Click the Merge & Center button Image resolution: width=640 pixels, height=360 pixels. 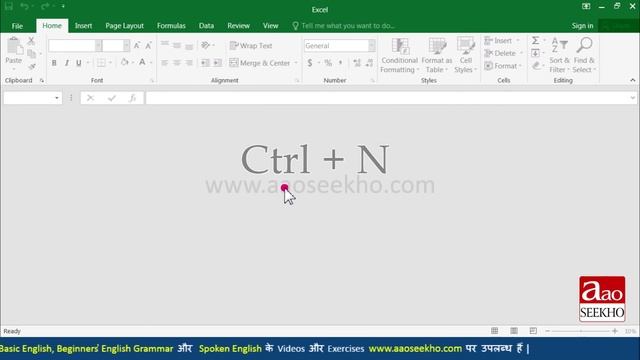[x=260, y=63]
